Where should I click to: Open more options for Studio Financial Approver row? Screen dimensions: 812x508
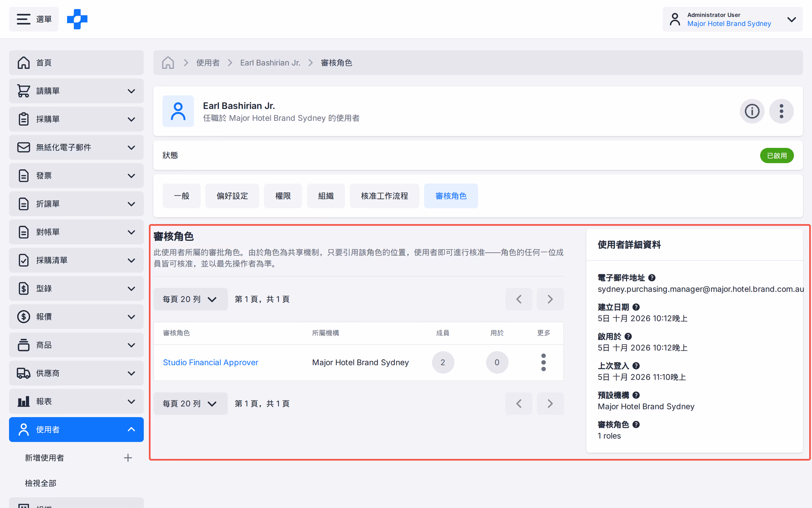[543, 363]
